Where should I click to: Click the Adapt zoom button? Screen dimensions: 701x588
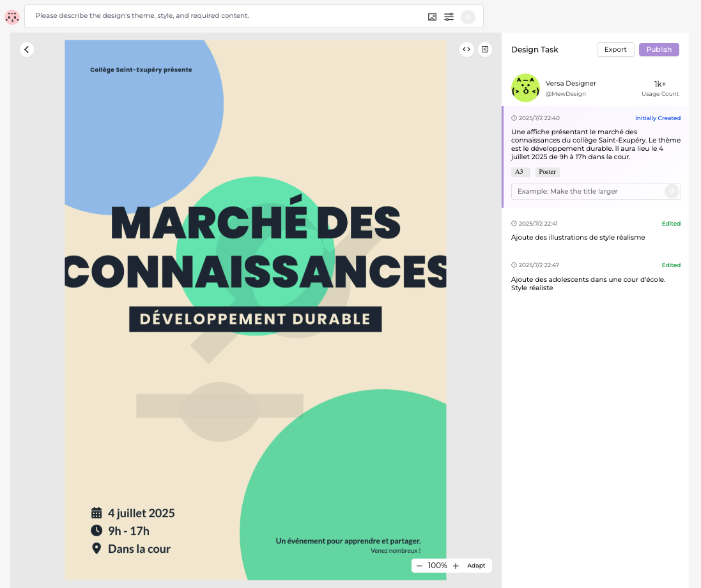(x=476, y=566)
